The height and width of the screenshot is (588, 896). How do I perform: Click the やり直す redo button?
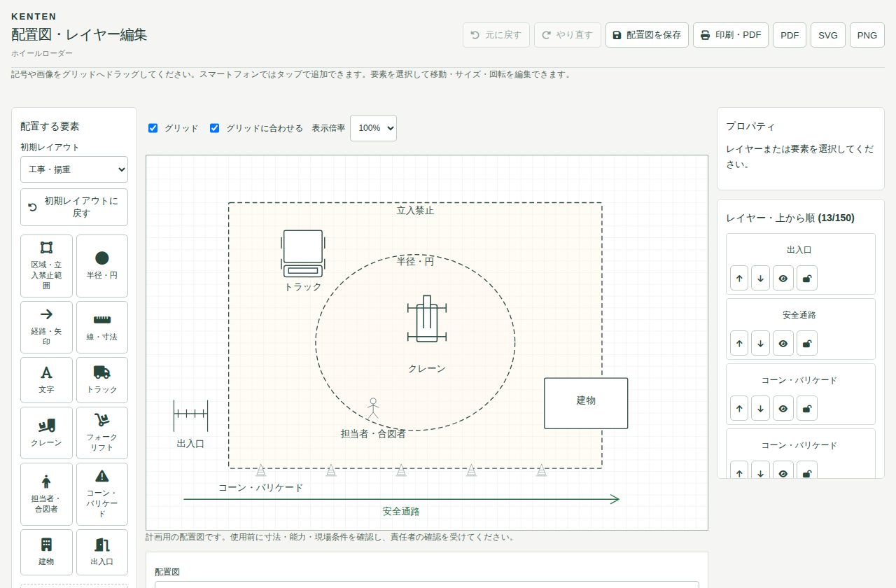[x=568, y=35]
